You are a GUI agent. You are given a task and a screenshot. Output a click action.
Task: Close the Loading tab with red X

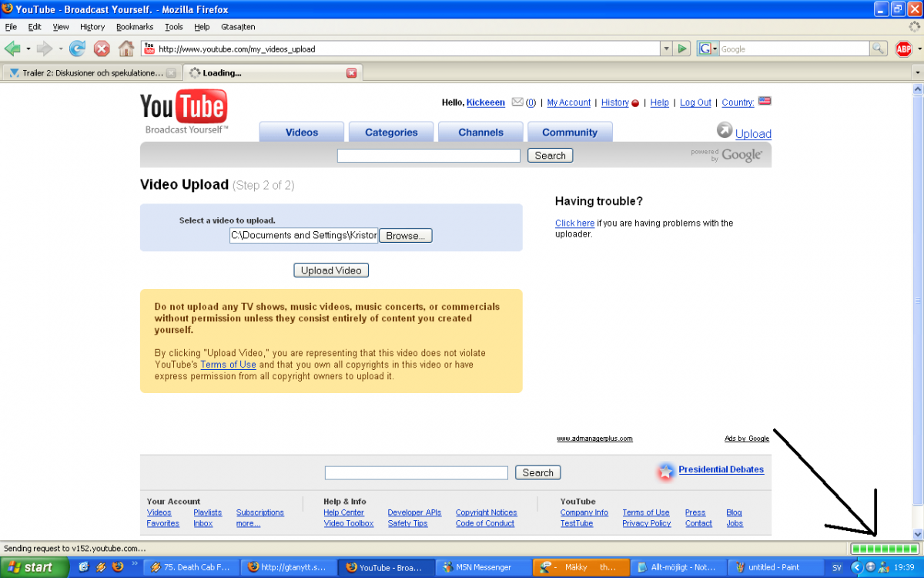[x=352, y=72]
